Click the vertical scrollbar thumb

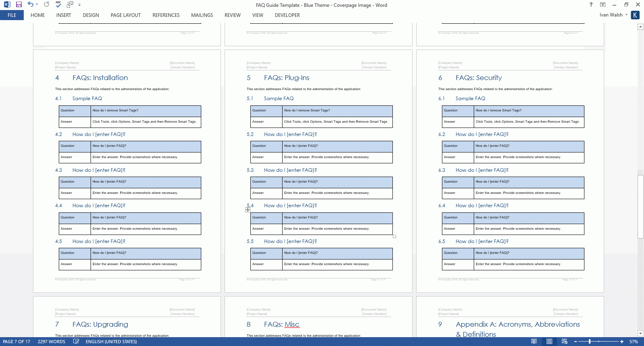click(640, 207)
